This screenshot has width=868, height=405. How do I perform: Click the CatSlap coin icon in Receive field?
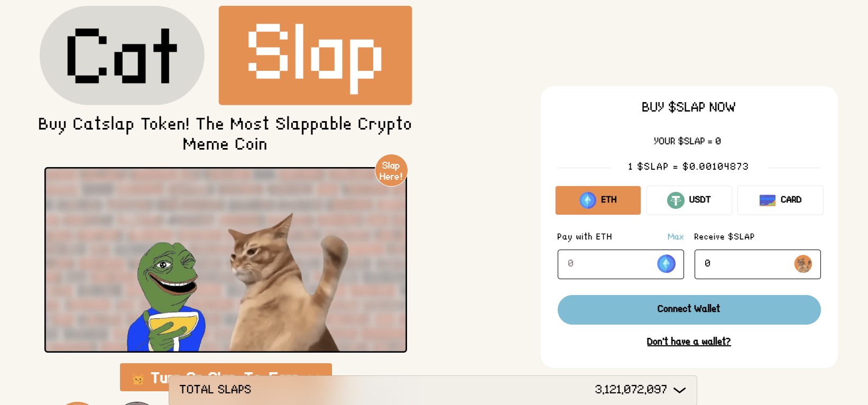803,264
